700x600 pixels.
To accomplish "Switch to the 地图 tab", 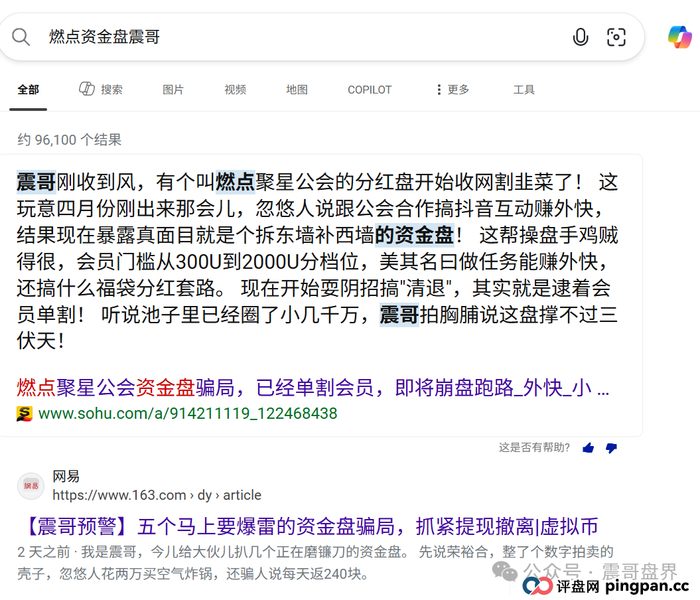I will 297,90.
